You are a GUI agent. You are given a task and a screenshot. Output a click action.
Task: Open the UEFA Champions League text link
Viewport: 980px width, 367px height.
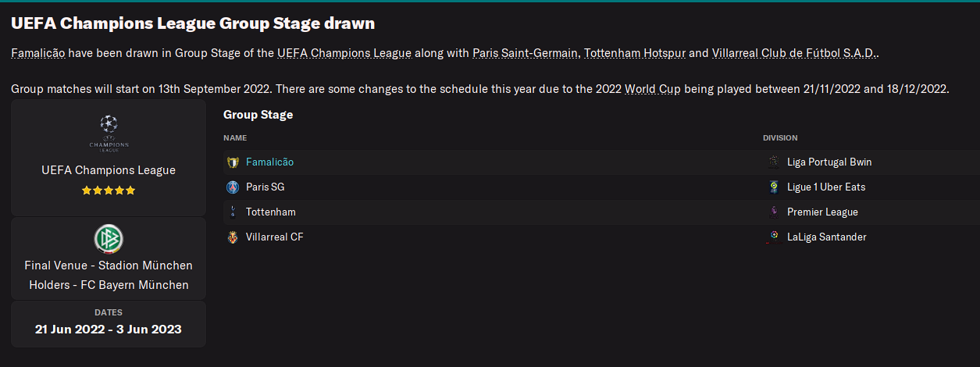344,54
